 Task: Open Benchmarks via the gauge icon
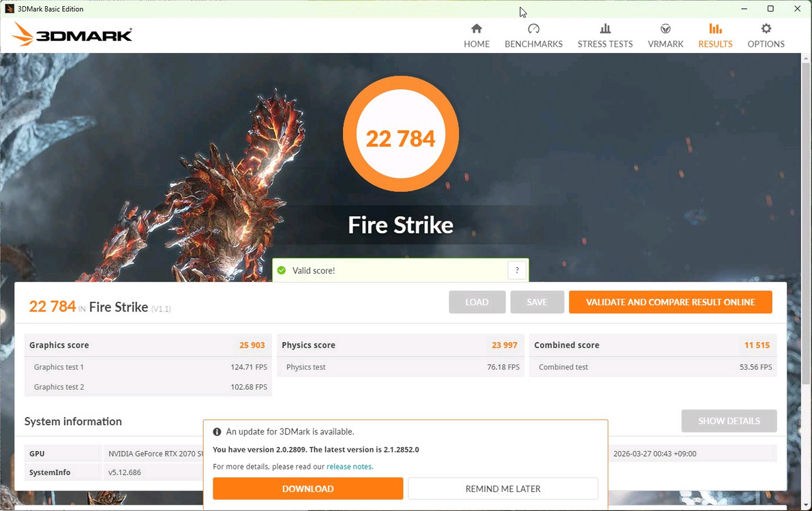(533, 29)
